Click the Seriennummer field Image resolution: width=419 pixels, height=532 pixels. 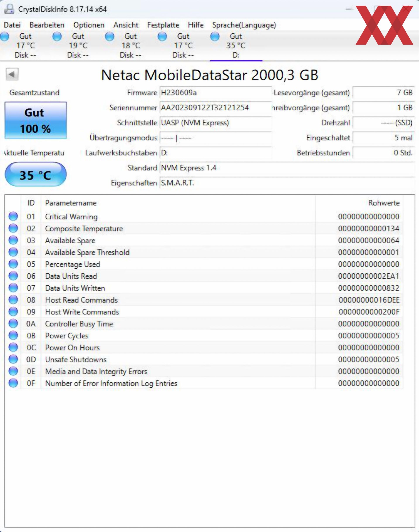215,108
